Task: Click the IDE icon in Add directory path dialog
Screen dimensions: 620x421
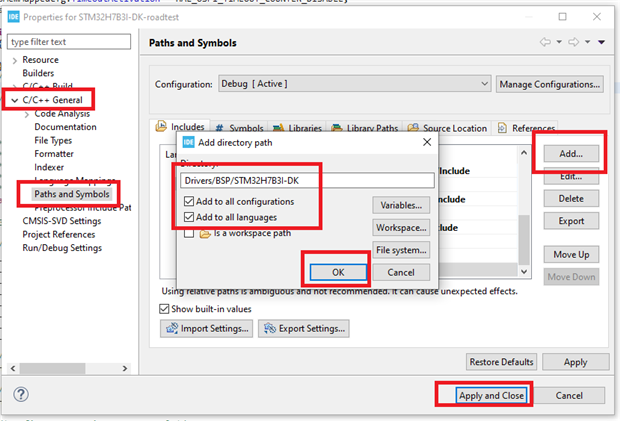Action: pyautogui.click(x=188, y=142)
